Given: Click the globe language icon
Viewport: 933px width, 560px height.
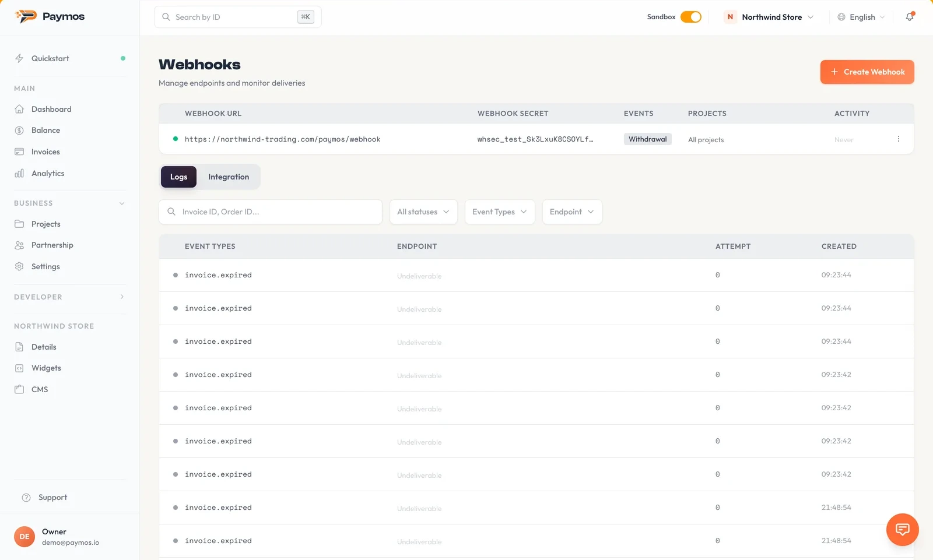Looking at the screenshot, I should point(841,17).
